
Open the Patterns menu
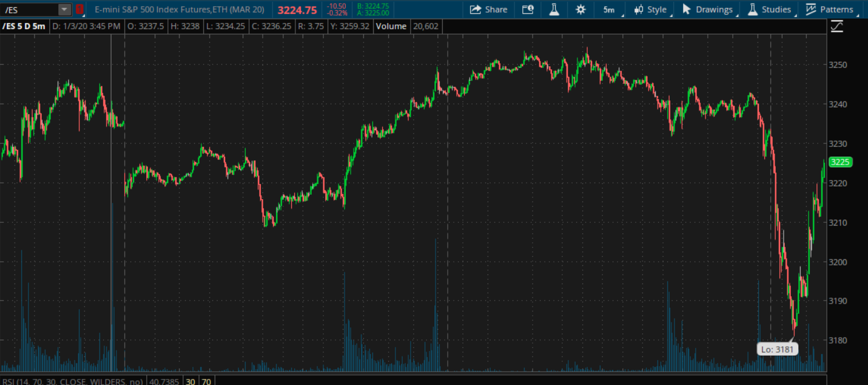click(829, 9)
